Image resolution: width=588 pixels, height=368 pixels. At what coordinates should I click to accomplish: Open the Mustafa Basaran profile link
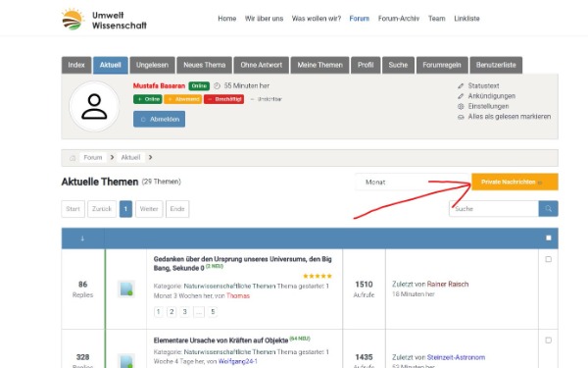pos(159,86)
